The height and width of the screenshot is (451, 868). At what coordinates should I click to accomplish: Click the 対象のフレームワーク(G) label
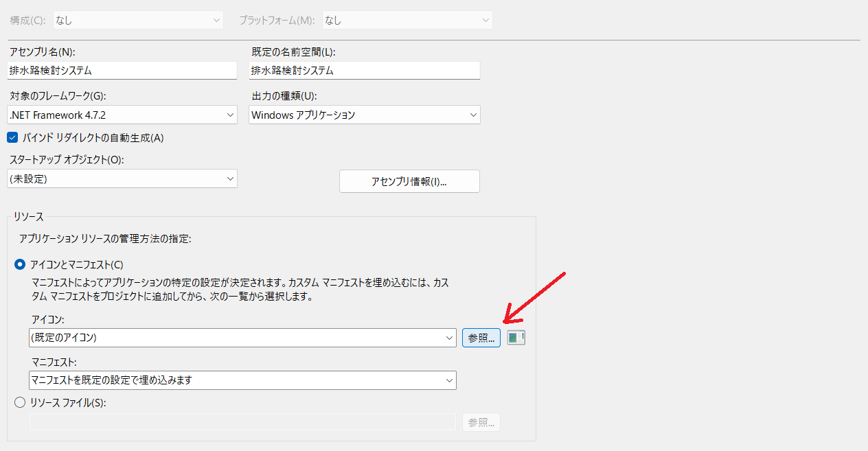(x=58, y=96)
